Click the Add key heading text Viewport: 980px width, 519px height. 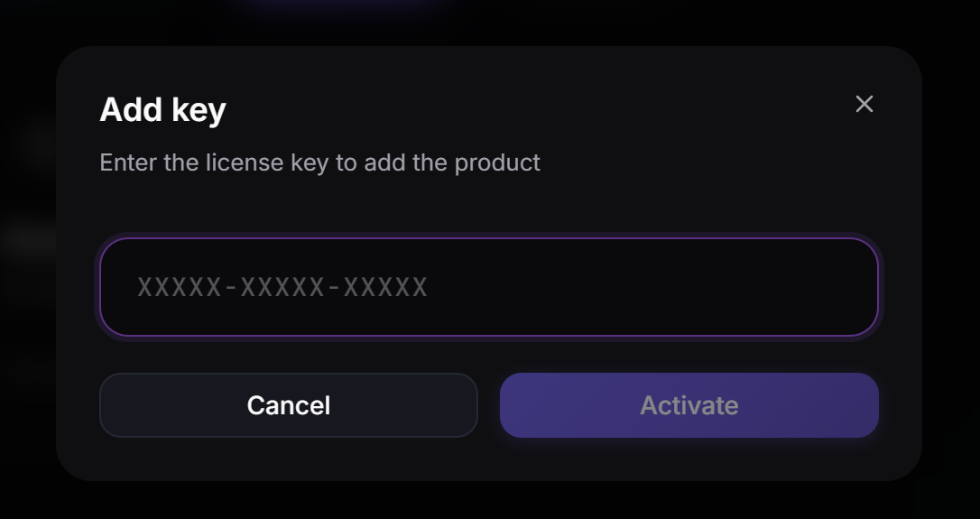point(162,110)
